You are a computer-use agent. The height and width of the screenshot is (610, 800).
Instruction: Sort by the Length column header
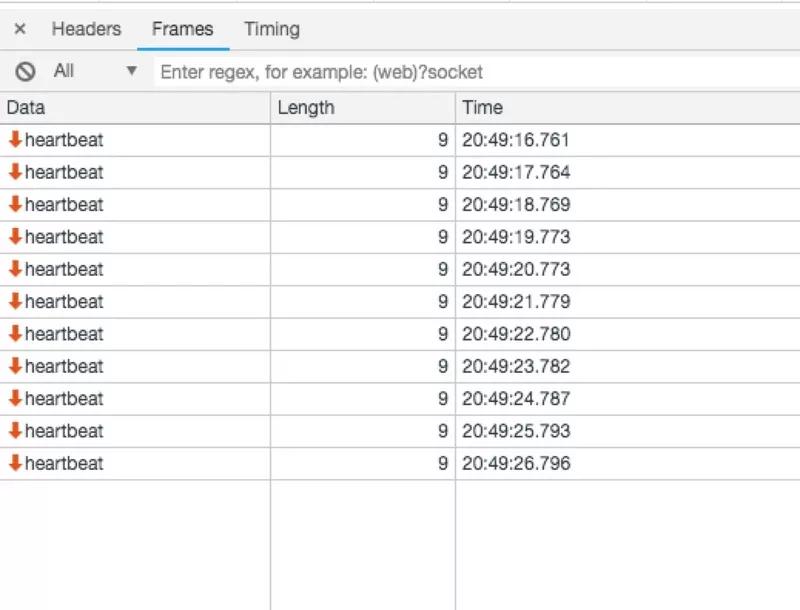click(x=362, y=108)
